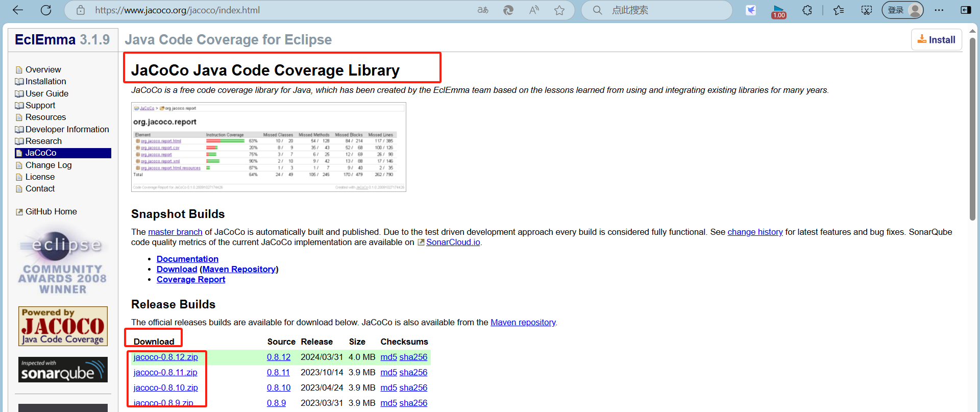The width and height of the screenshot is (980, 412).
Task: Follow the change history link
Action: [755, 232]
